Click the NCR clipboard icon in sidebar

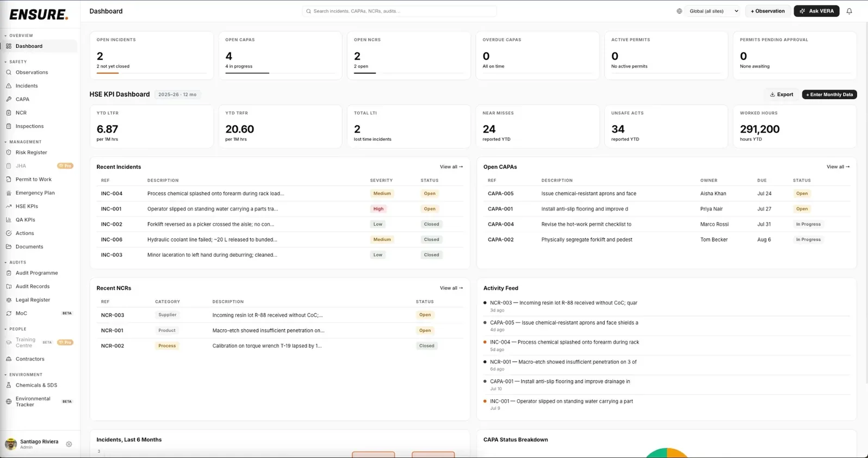pos(9,113)
